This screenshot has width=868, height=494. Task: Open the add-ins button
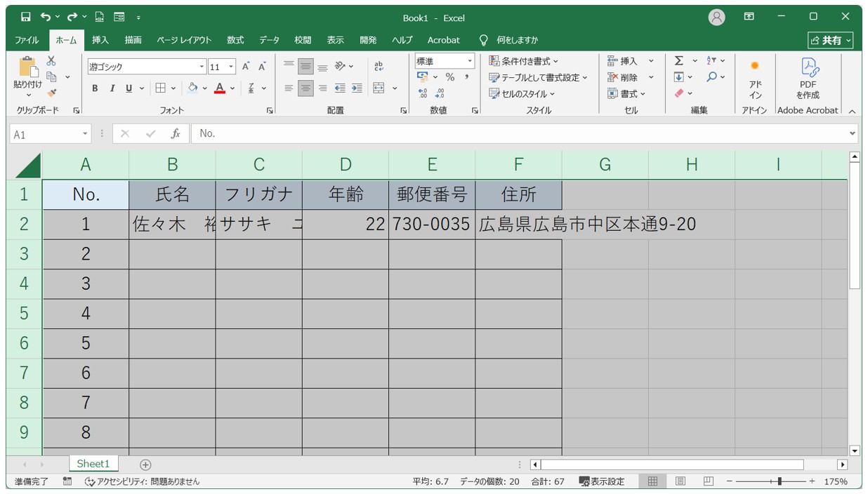pos(755,80)
